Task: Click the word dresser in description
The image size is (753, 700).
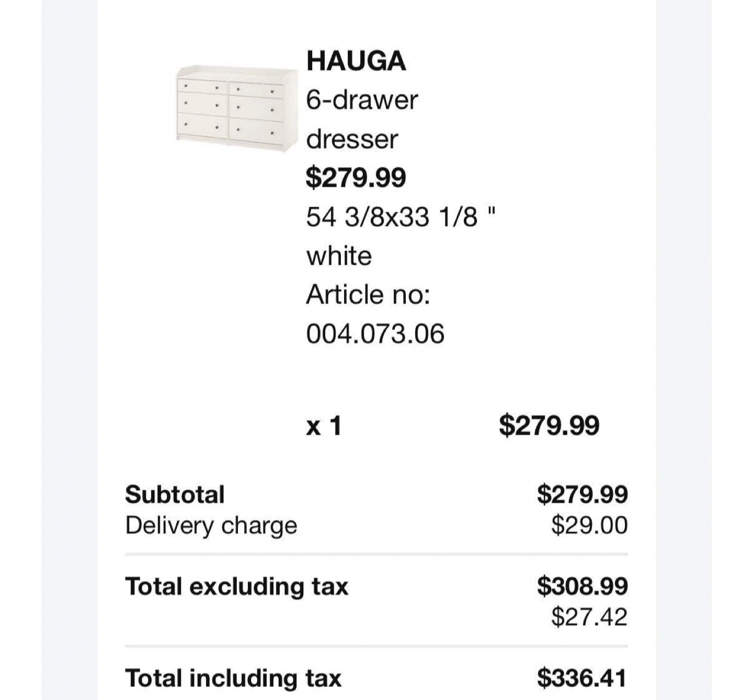Action: tap(352, 139)
